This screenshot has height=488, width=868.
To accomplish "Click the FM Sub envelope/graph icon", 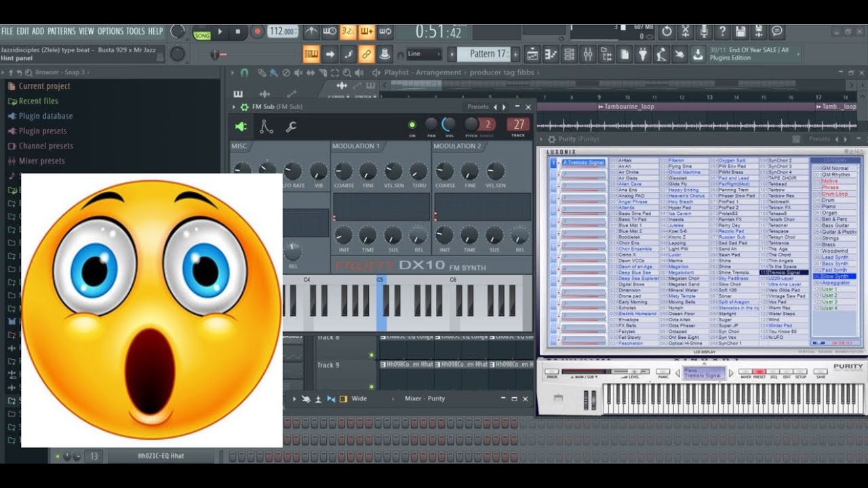I will pyautogui.click(x=267, y=126).
